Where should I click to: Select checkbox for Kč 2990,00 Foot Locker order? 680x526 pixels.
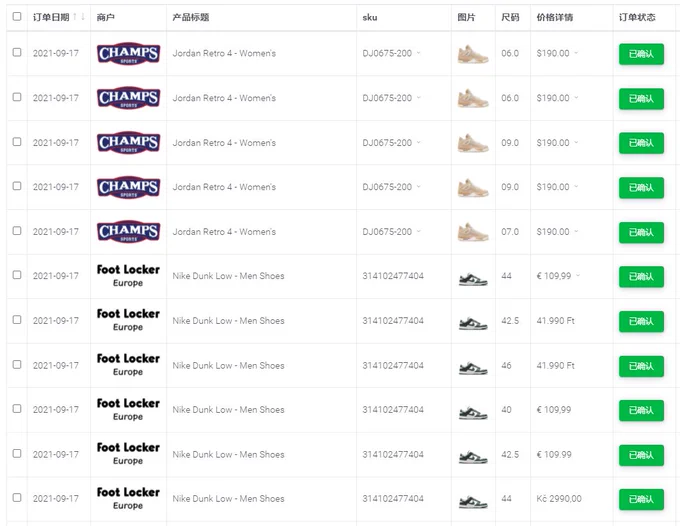17,498
